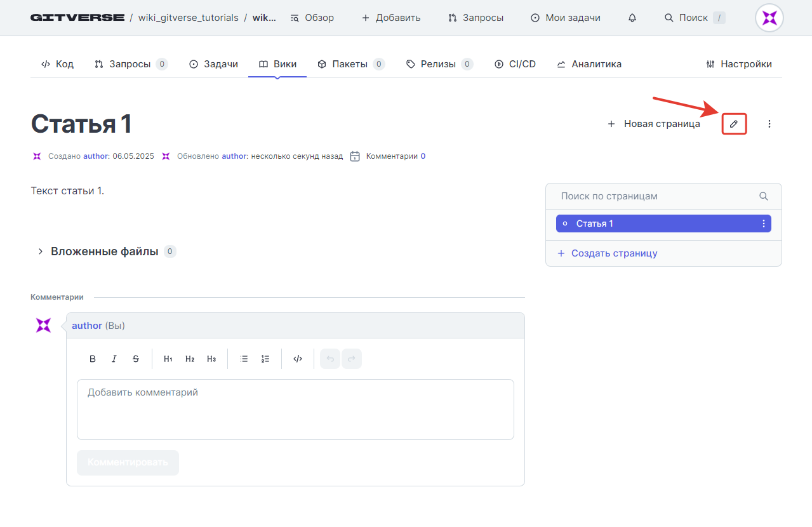This screenshot has height=527, width=812.
Task: Click the Поиск field in header
Action: [x=695, y=18]
